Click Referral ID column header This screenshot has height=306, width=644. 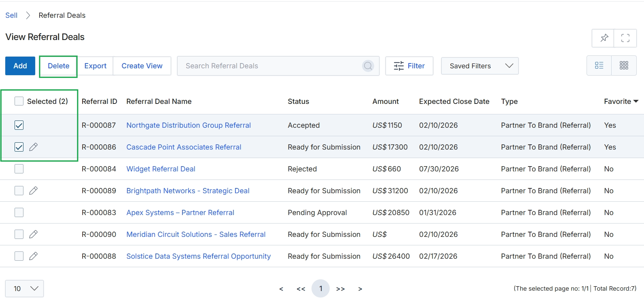pyautogui.click(x=100, y=101)
